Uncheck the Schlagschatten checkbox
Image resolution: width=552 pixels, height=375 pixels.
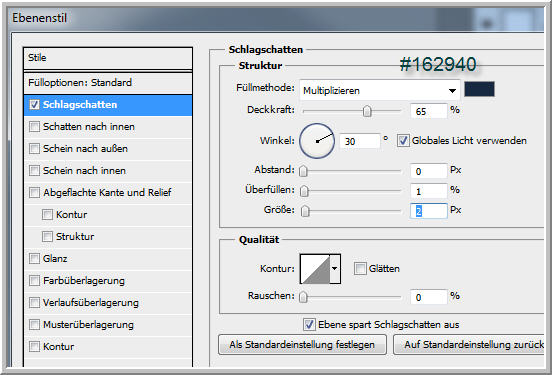34,105
